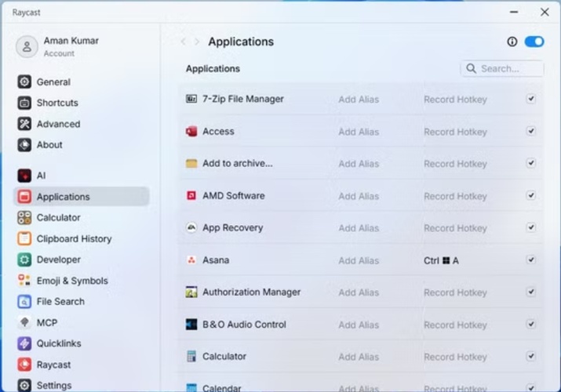Add Alias for App Recovery

tap(359, 228)
